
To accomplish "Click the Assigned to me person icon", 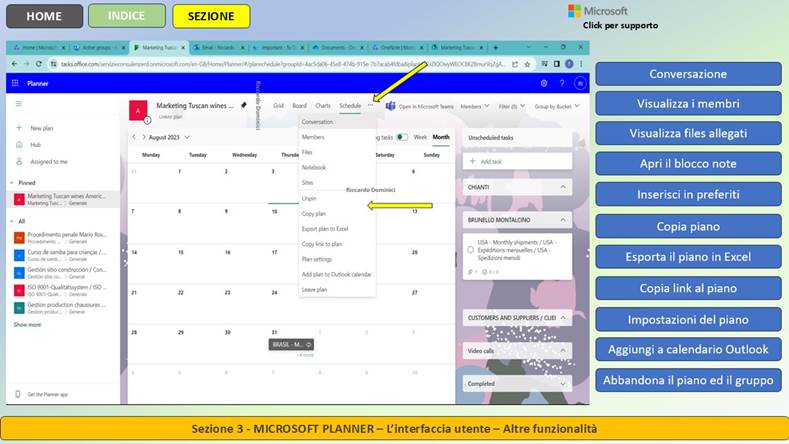I will coord(19,162).
